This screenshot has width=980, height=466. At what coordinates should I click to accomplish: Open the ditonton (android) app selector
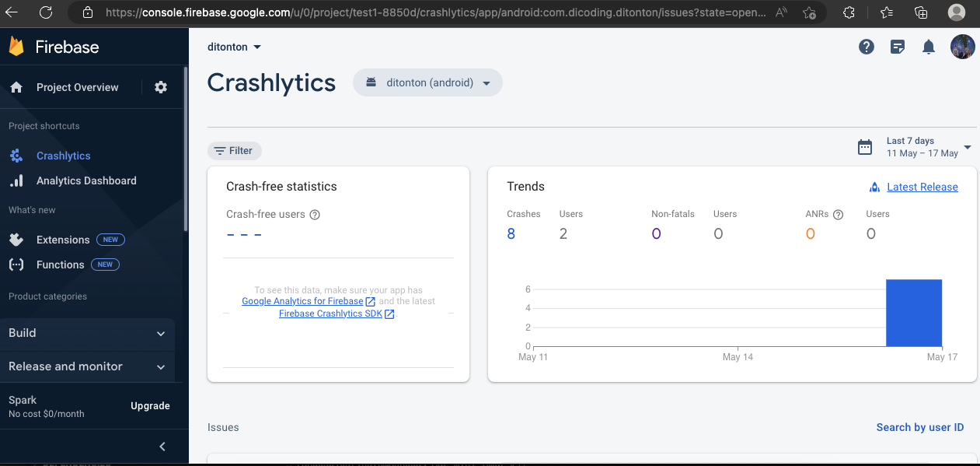tap(427, 82)
